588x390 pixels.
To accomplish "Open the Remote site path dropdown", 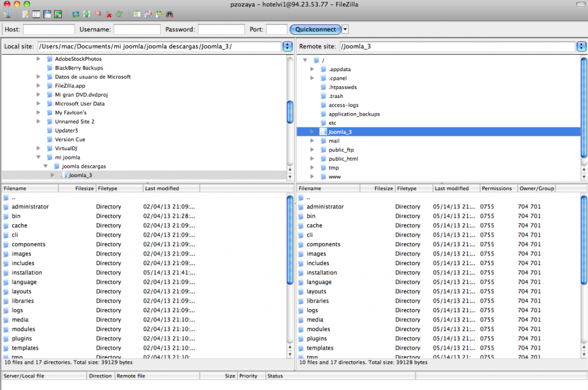I will tap(581, 46).
